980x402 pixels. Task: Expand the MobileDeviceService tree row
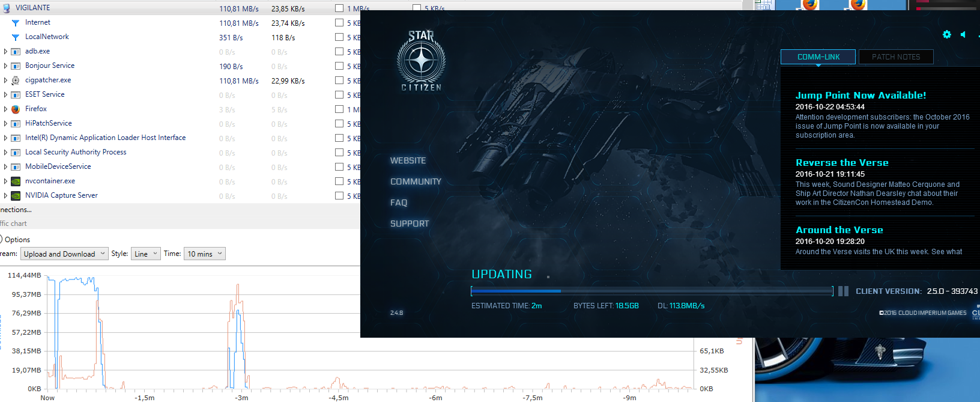5,167
